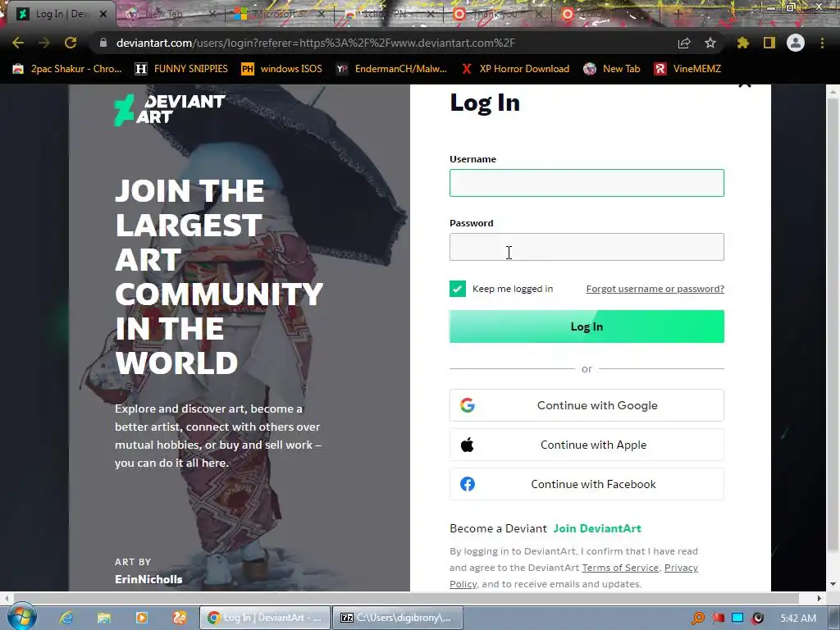Focus the Username input field
This screenshot has width=840, height=630.
coord(587,183)
